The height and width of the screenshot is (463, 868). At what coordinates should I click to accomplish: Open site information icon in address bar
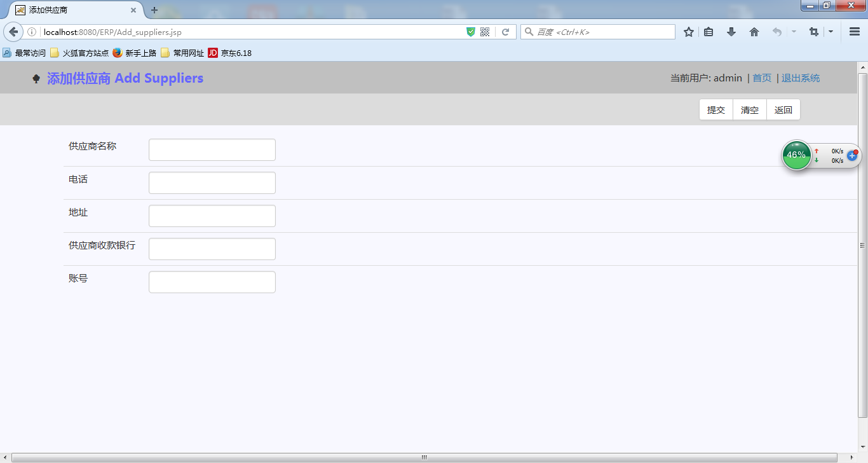coord(32,32)
